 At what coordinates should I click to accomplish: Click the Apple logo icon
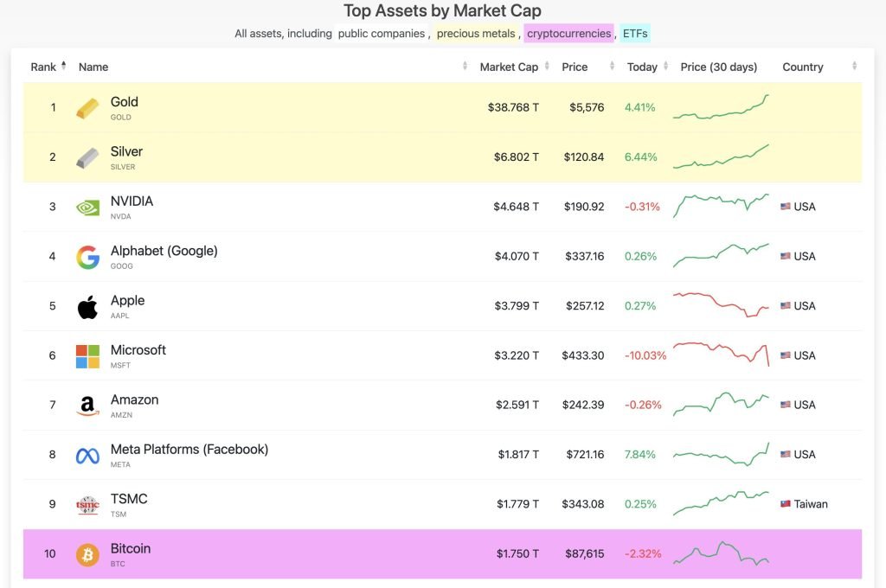pyautogui.click(x=87, y=305)
